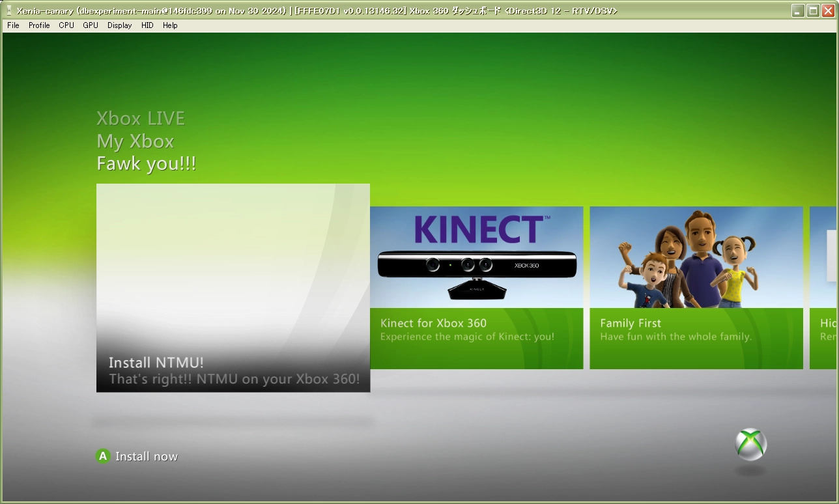Select the My Xbox channel heading

tap(135, 141)
